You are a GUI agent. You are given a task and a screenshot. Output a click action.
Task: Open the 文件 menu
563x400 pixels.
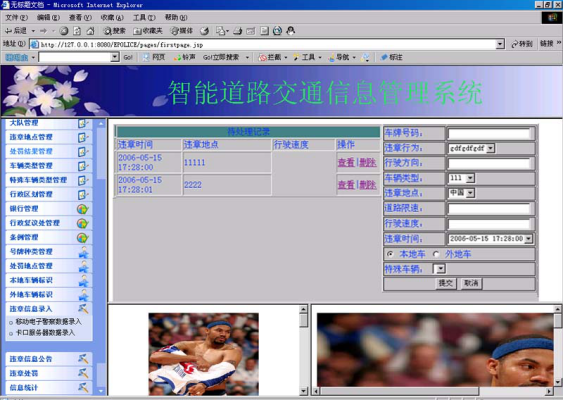pyautogui.click(x=16, y=17)
